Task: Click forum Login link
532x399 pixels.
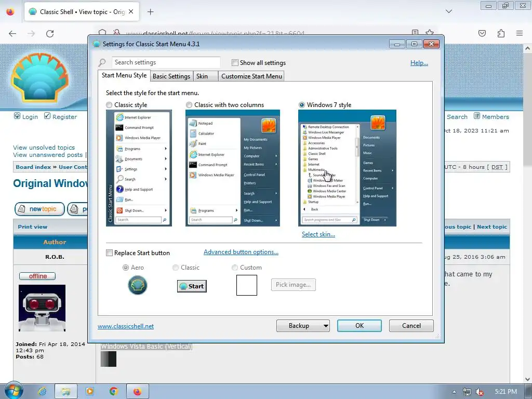Action: pyautogui.click(x=30, y=117)
